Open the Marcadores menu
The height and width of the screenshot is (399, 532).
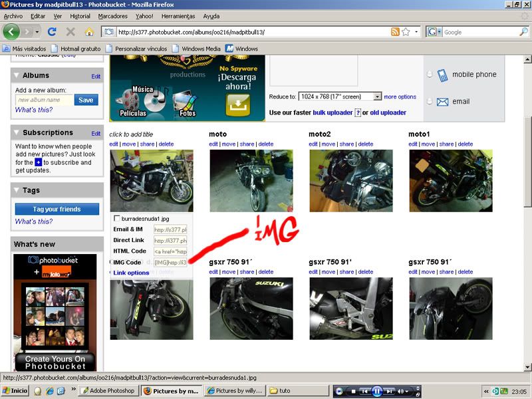tap(112, 16)
